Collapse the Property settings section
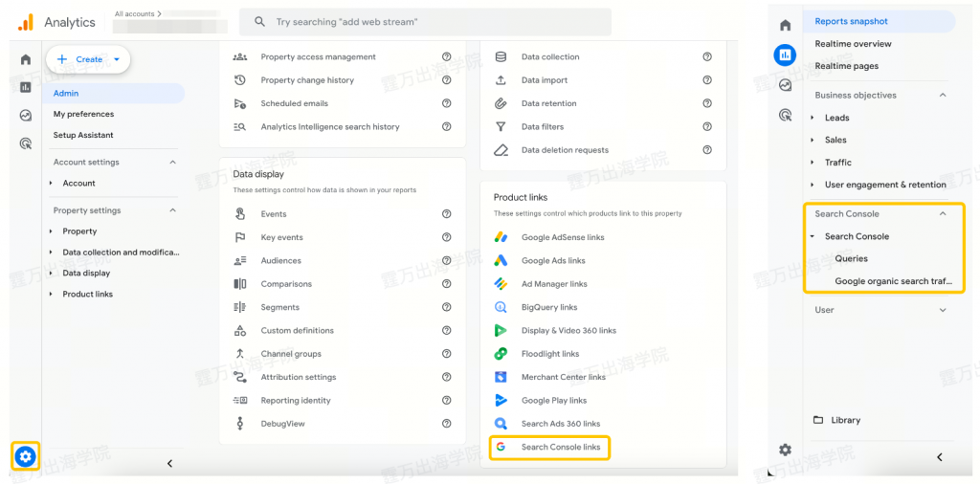Image resolution: width=980 pixels, height=484 pixels. click(x=173, y=210)
